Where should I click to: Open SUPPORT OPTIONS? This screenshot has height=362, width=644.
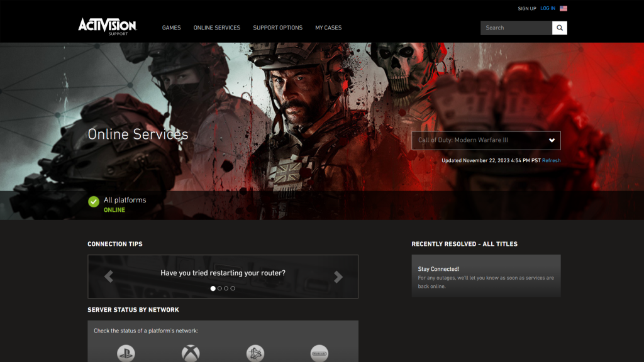pos(277,28)
